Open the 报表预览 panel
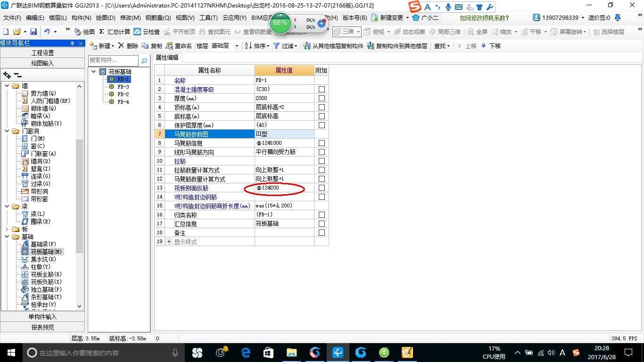The width and height of the screenshot is (644, 362). tap(42, 327)
